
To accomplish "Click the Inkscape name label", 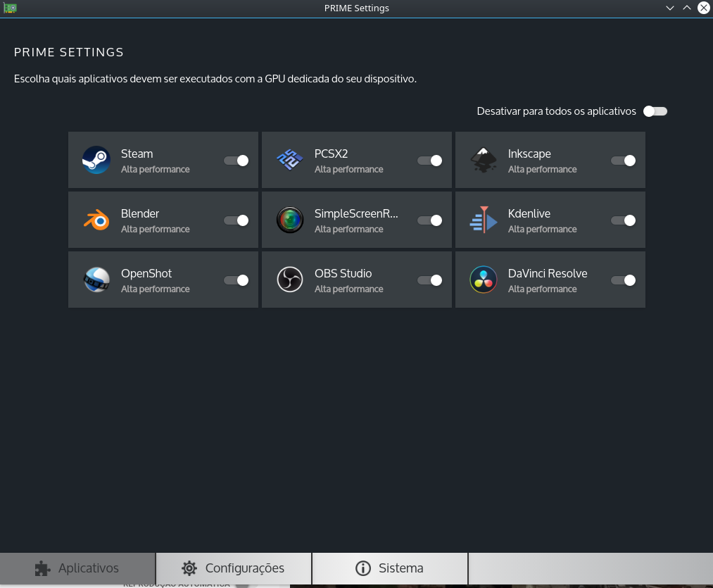I will 529,154.
